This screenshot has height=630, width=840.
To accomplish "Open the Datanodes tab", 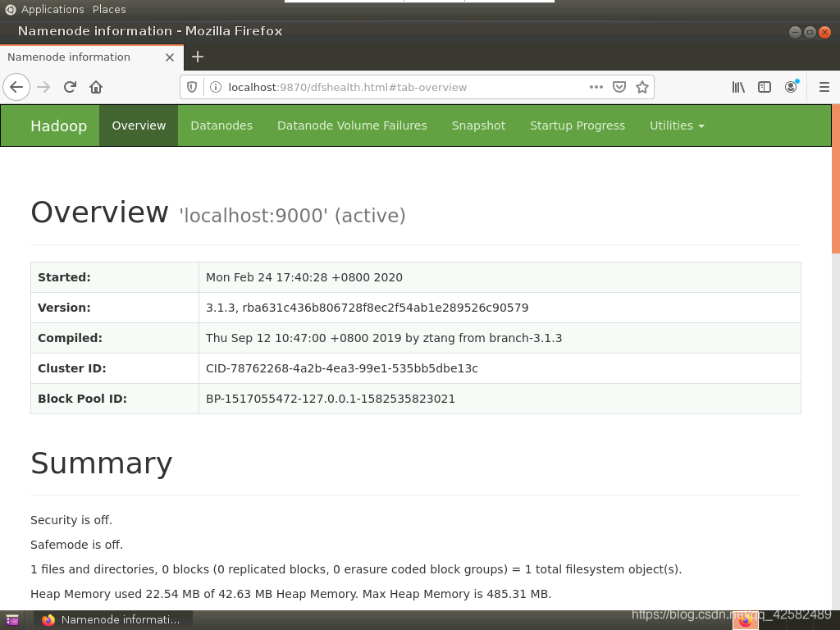I will coord(221,126).
